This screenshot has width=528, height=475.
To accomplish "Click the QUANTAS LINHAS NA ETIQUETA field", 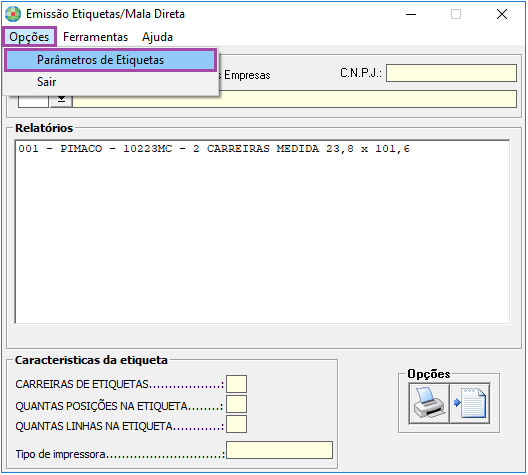I will pyautogui.click(x=236, y=424).
